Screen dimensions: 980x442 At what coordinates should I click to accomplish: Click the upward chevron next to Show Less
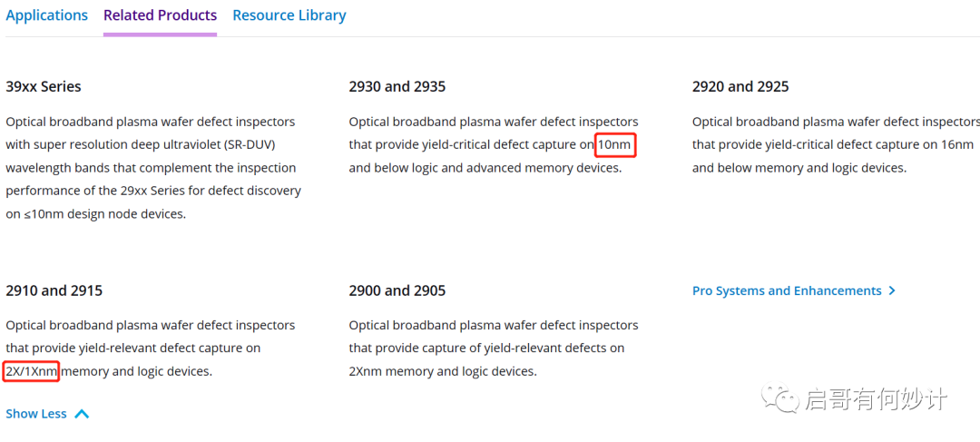point(82,414)
